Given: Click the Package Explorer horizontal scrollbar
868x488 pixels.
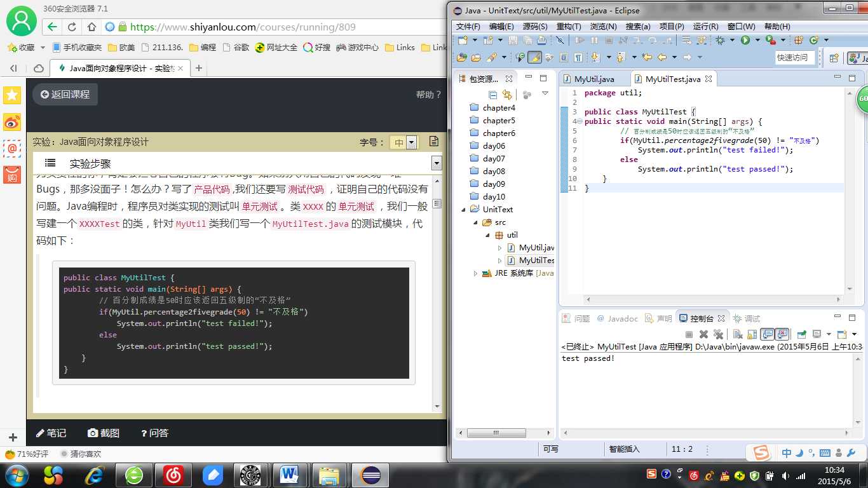Looking at the screenshot, I should [497, 433].
